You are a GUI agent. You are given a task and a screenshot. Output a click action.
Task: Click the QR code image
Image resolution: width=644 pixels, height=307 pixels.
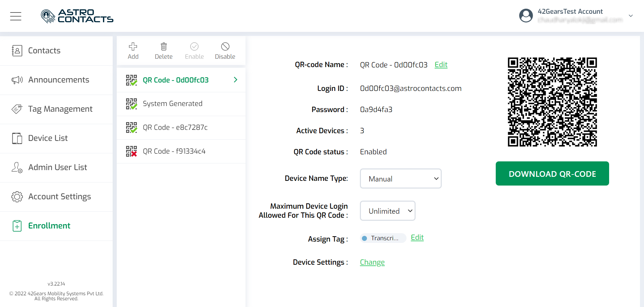[552, 102]
